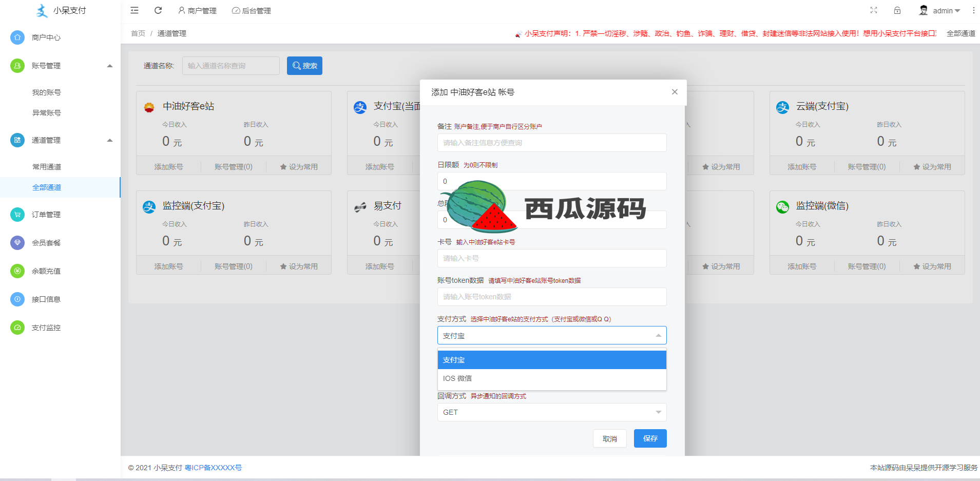Click 添加账号 on 监控端(支付宝) card

coord(168,266)
